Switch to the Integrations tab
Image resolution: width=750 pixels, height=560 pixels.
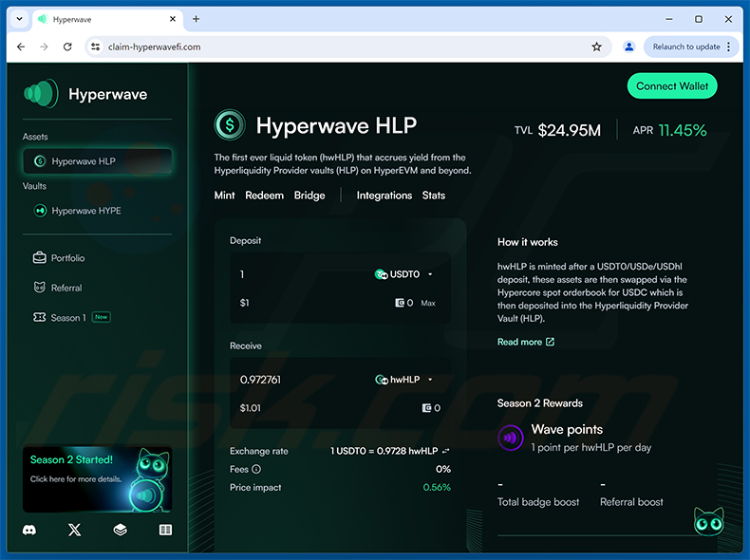coord(384,196)
